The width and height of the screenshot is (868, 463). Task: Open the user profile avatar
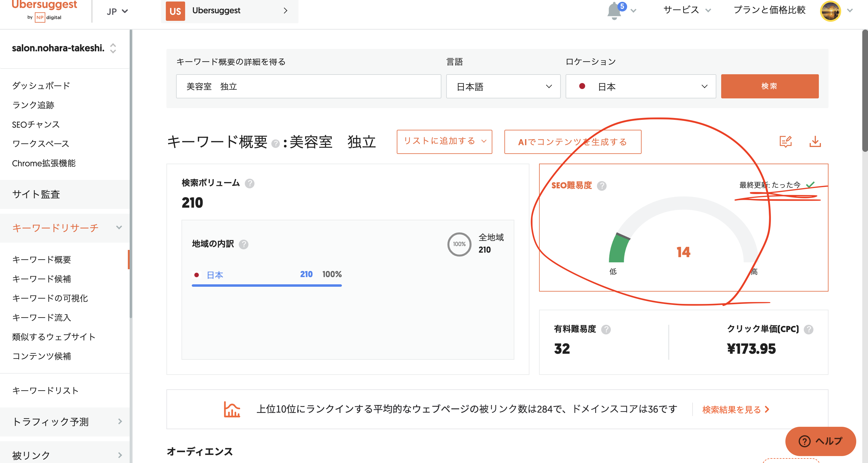pyautogui.click(x=830, y=11)
